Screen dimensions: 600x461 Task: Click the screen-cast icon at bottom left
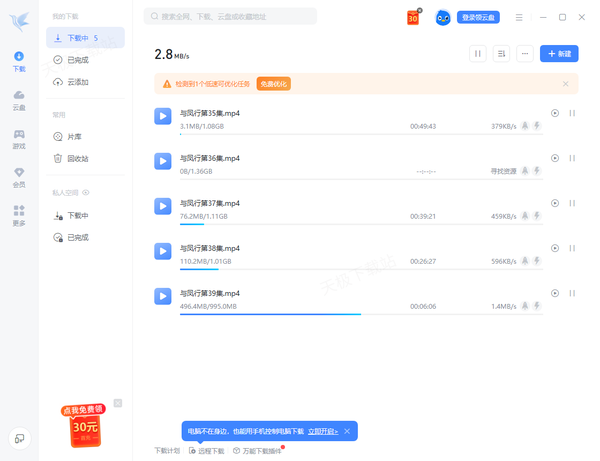click(20, 438)
